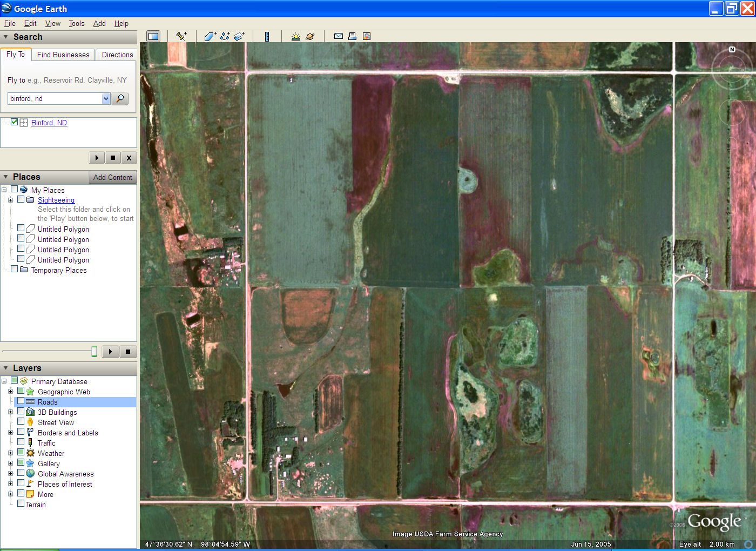Check the Temporary Places checkbox
The height and width of the screenshot is (551, 756).
tap(15, 270)
